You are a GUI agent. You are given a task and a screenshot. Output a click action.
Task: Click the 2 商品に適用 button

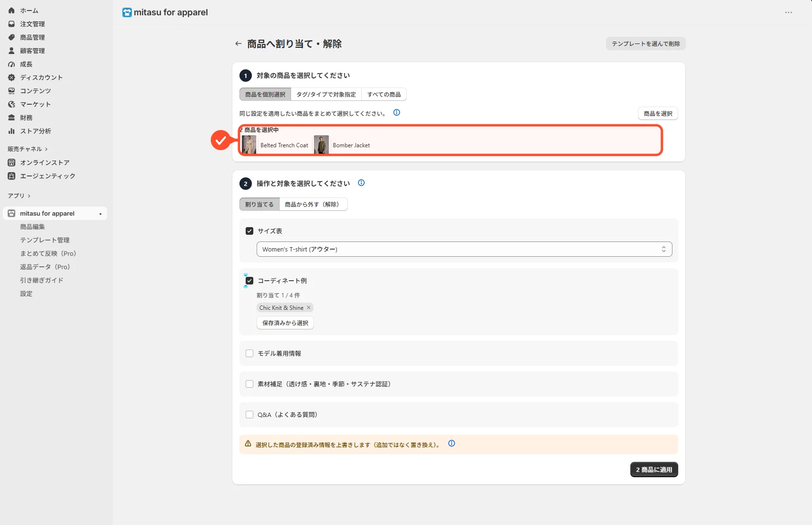[x=654, y=470]
